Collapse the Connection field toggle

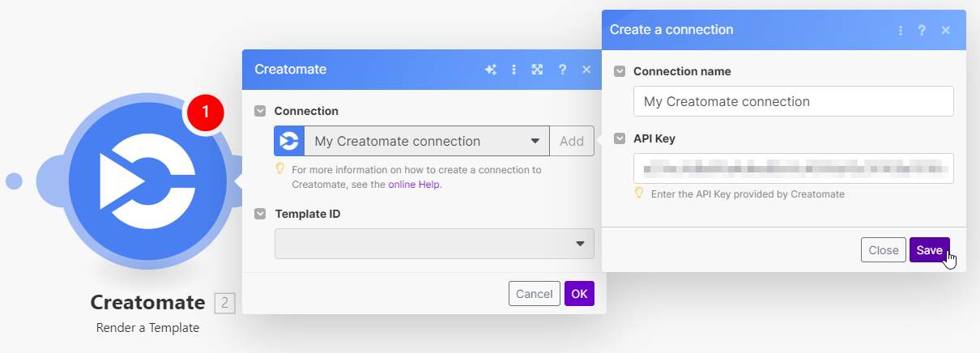coord(260,111)
